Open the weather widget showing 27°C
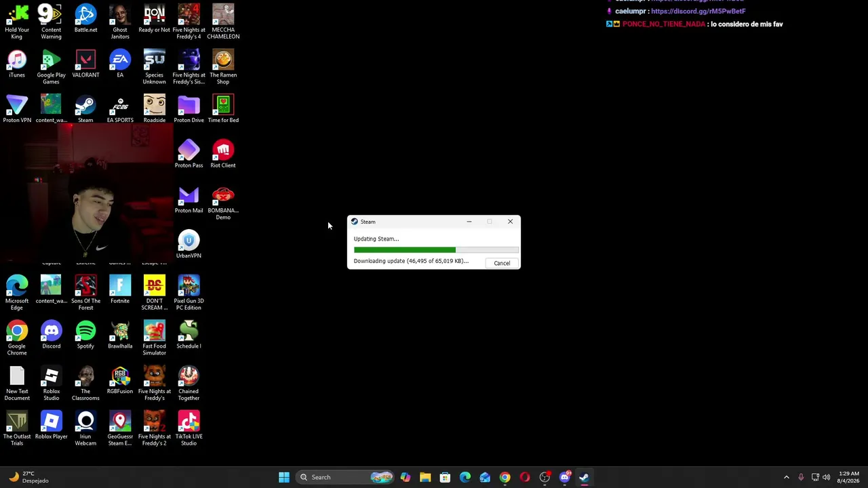Image resolution: width=868 pixels, height=488 pixels. pos(28,477)
